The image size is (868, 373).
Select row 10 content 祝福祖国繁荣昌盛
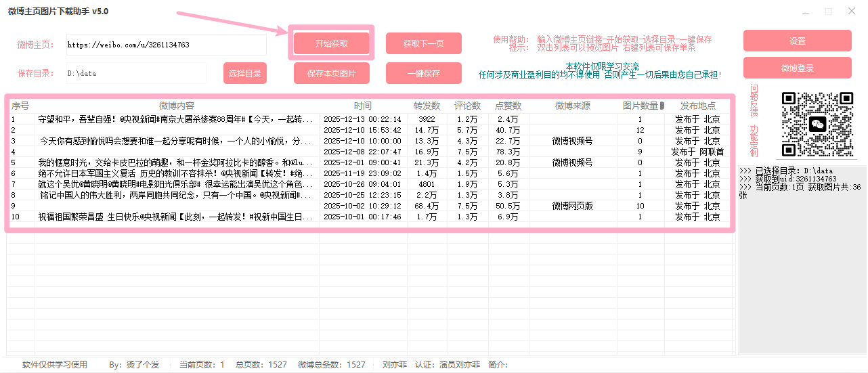coord(177,217)
